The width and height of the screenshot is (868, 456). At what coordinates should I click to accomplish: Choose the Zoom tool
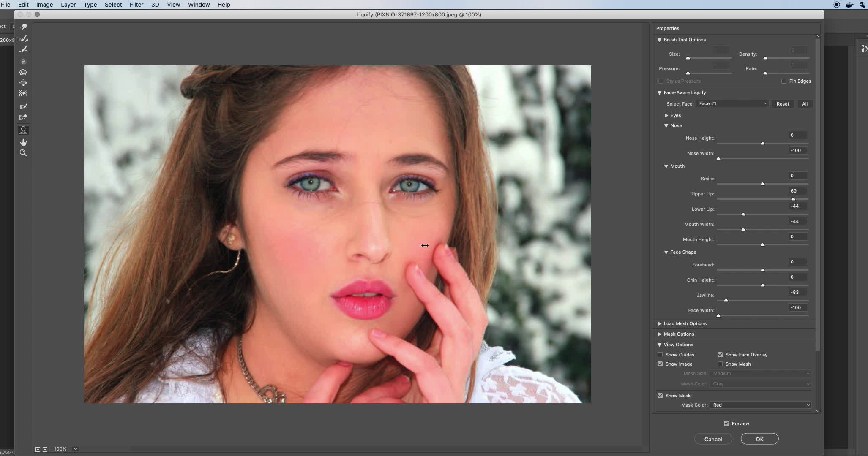(23, 152)
